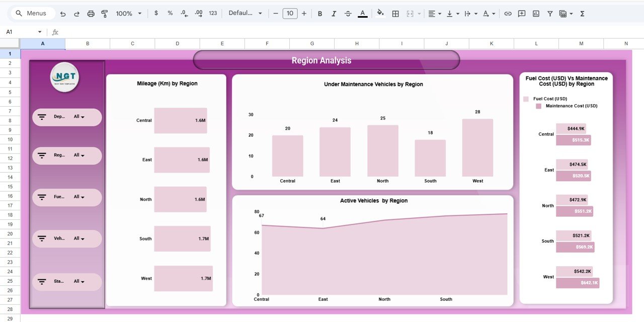The width and height of the screenshot is (644, 322).
Task: Open the Menus search
Action: click(x=32, y=14)
